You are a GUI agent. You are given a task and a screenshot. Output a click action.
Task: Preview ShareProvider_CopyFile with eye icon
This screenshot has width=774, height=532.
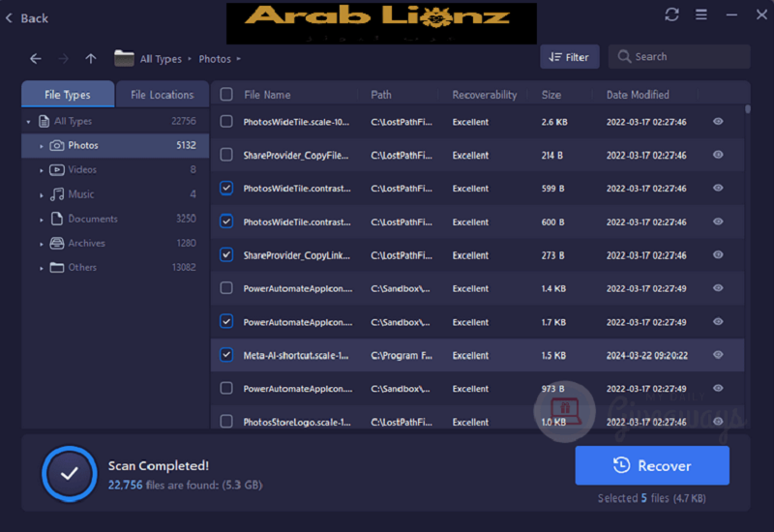718,155
